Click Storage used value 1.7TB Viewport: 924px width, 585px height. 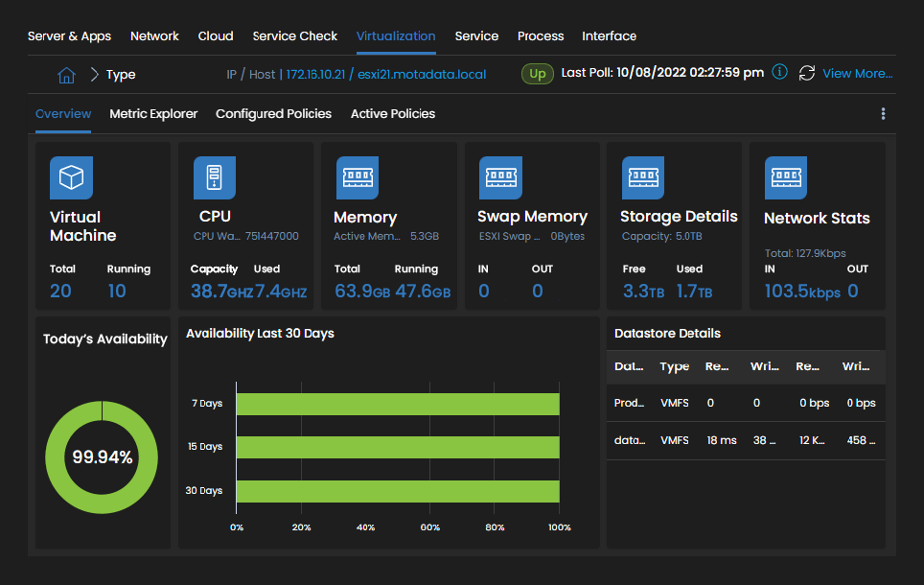[694, 291]
